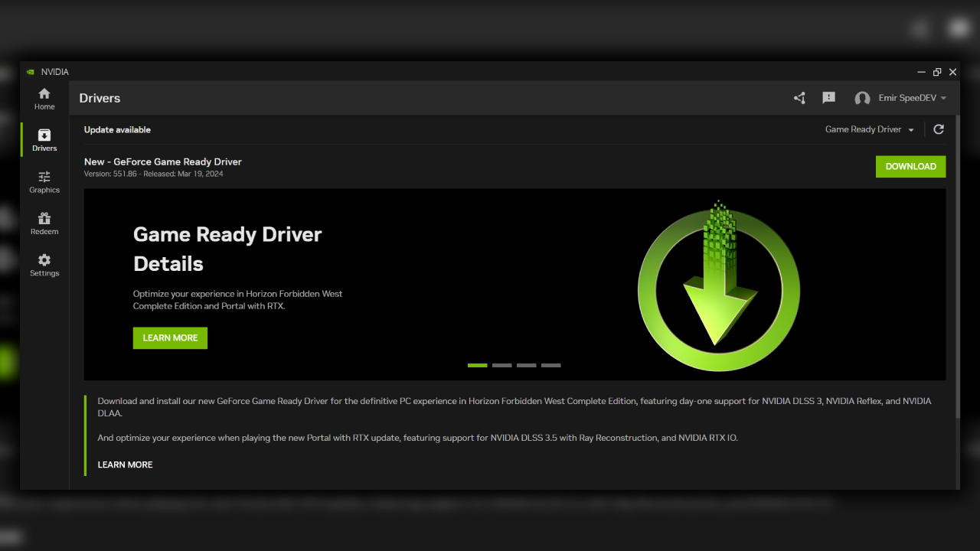980x551 pixels.
Task: Open Settings gear in sidebar
Action: [x=44, y=265]
